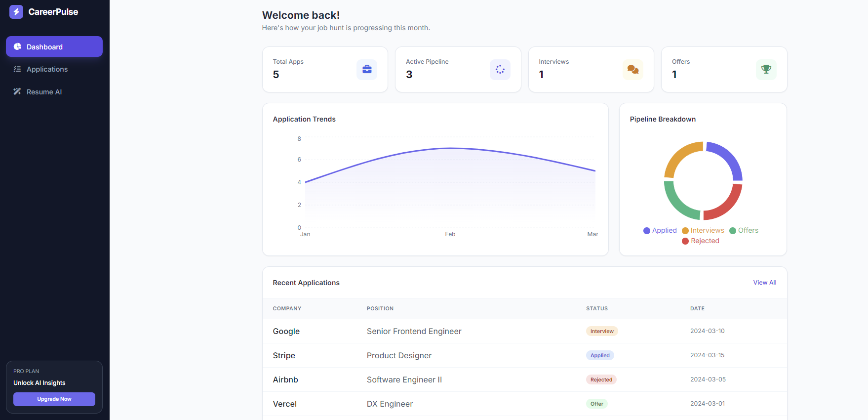Click the trophy icon in Offers card

tap(766, 69)
